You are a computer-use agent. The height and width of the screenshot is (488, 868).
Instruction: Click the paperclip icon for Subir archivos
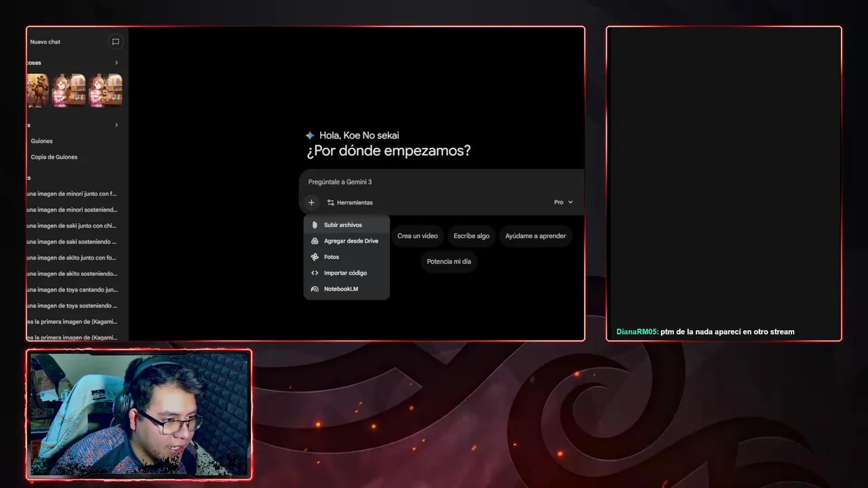point(315,225)
